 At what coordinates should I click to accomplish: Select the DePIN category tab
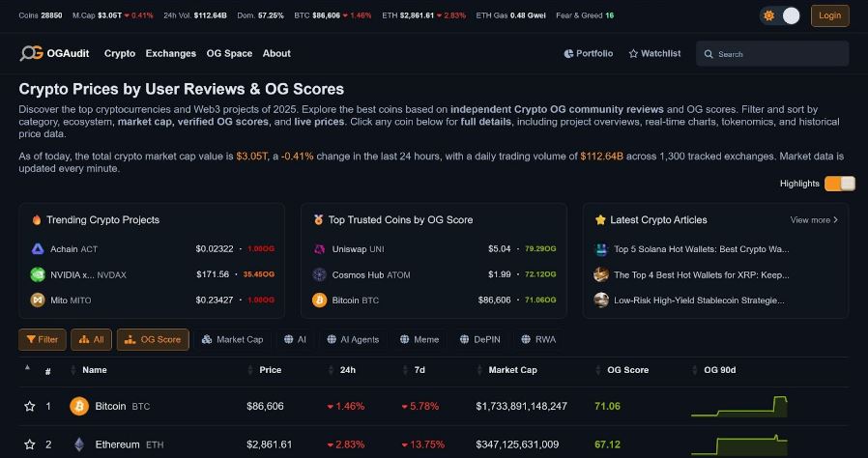tap(480, 339)
